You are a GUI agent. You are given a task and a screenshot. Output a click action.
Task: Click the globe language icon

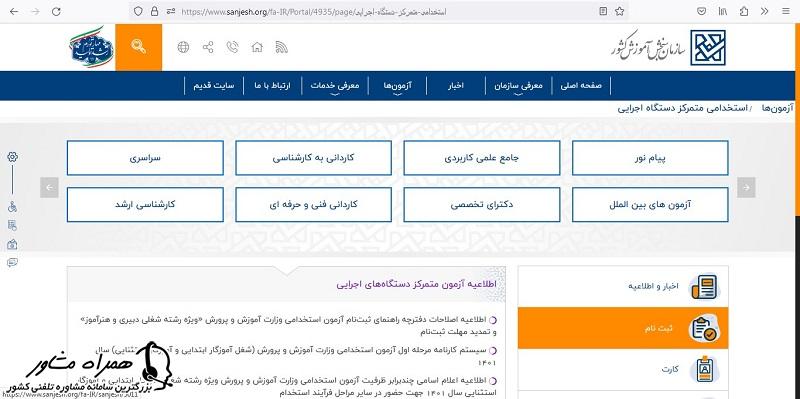pyautogui.click(x=183, y=47)
